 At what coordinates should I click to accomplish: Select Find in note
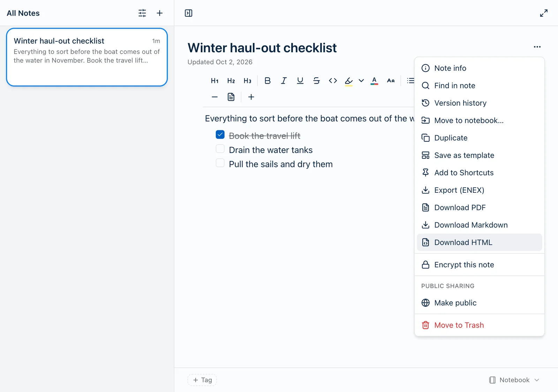pos(479,86)
